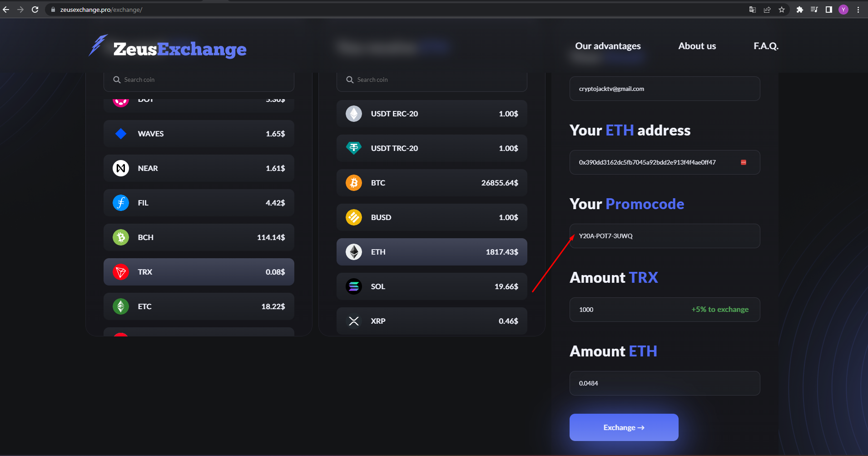Screen dimensions: 868x456
Task: Go to F.A.Q. section
Action: pyautogui.click(x=766, y=46)
